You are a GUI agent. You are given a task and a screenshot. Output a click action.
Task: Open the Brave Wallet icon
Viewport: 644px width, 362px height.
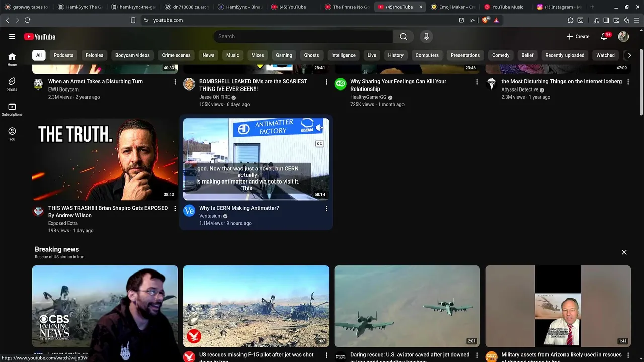point(616,20)
